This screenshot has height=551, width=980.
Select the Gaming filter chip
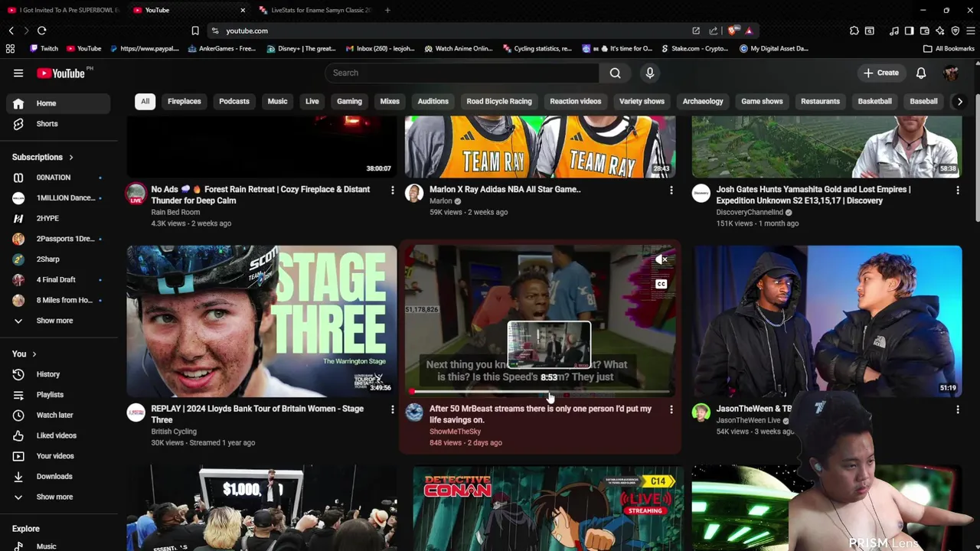349,101
